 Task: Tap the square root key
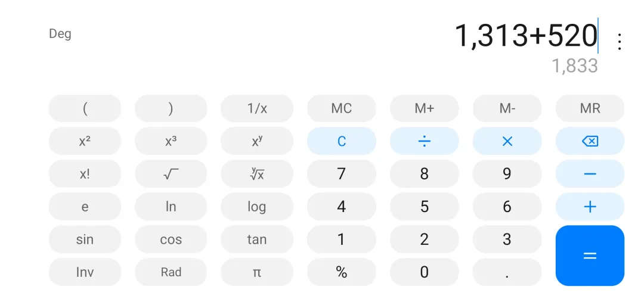point(171,174)
